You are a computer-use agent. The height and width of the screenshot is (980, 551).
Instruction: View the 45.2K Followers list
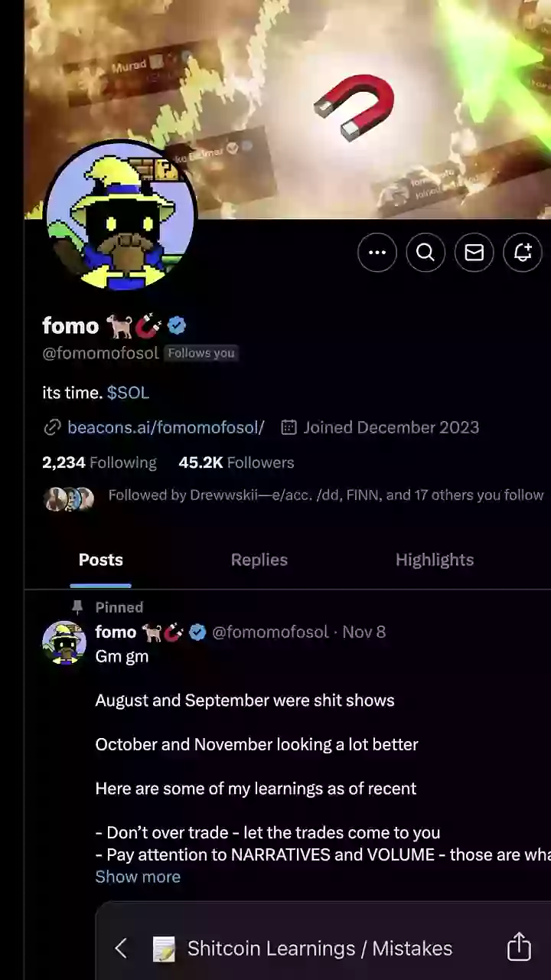point(236,462)
